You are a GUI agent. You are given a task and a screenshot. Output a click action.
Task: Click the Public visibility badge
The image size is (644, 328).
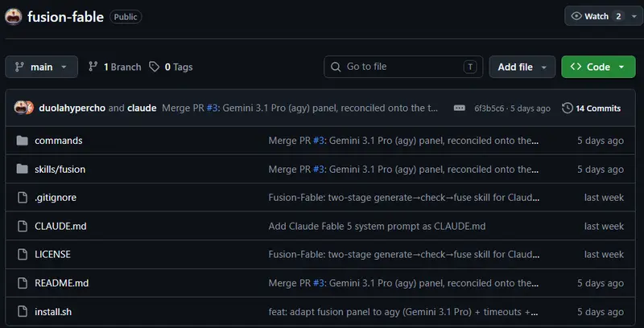(x=126, y=17)
